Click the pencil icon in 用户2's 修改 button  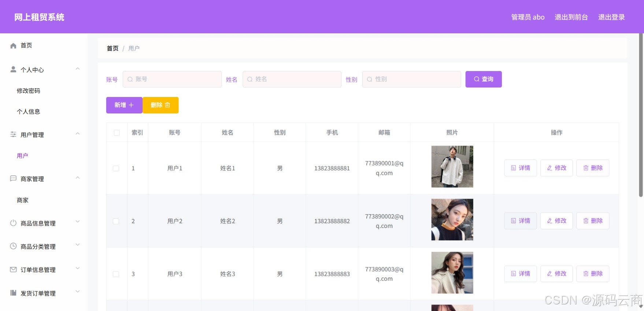click(549, 221)
